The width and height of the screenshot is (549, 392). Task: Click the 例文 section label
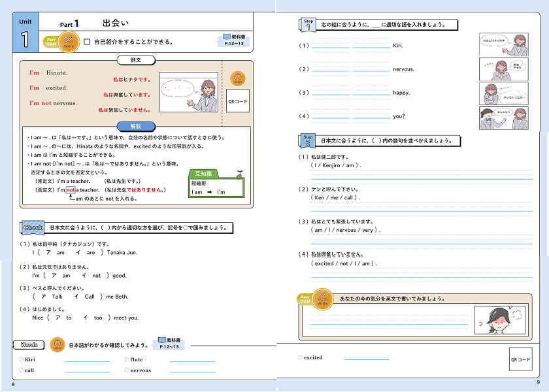click(x=135, y=60)
